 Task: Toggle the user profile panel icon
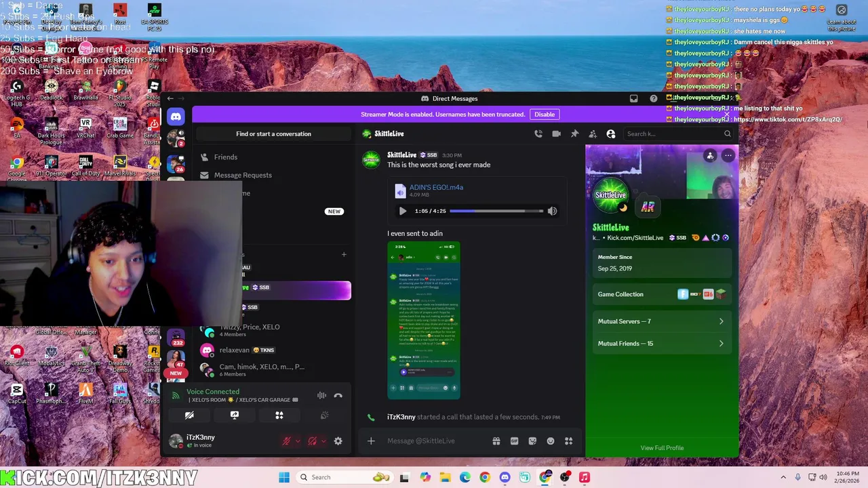pos(611,134)
